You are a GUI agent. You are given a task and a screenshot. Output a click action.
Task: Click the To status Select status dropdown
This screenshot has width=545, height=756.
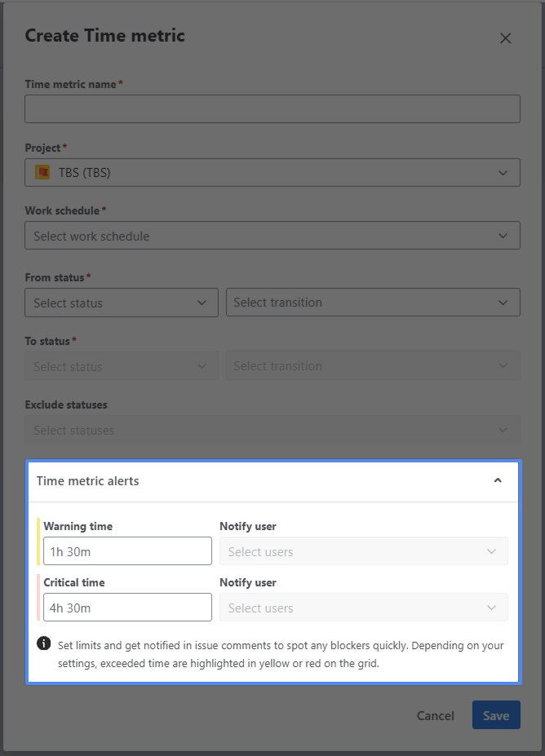tap(121, 366)
